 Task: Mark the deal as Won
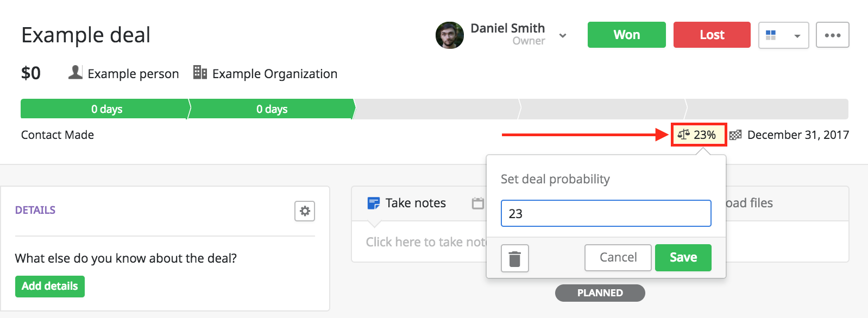coord(626,35)
